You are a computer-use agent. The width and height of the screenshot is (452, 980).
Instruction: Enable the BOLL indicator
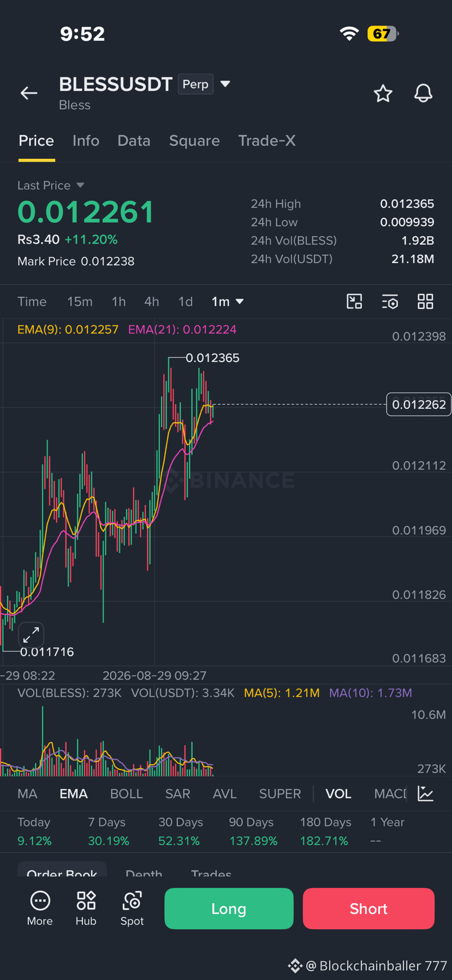tap(126, 793)
